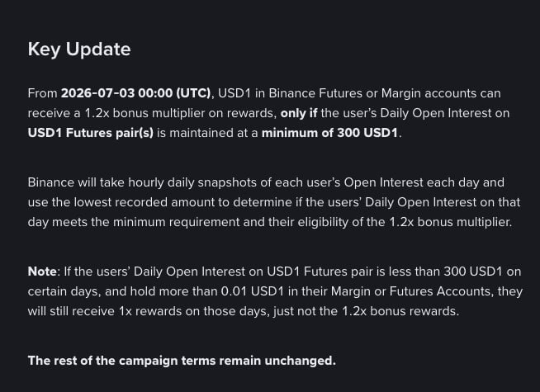
Task: Click 'eligibility of the 1.2x bonus multiplier'
Action: tap(405, 222)
